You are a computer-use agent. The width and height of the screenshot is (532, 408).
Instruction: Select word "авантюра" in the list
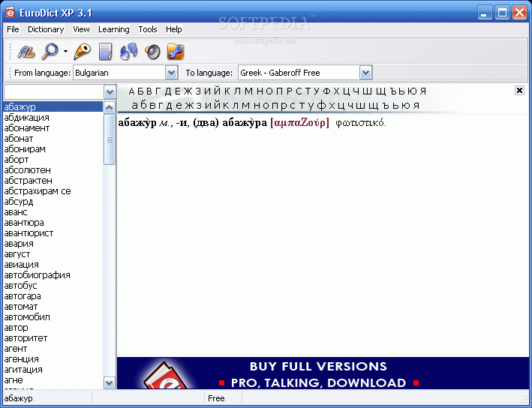tap(53, 223)
